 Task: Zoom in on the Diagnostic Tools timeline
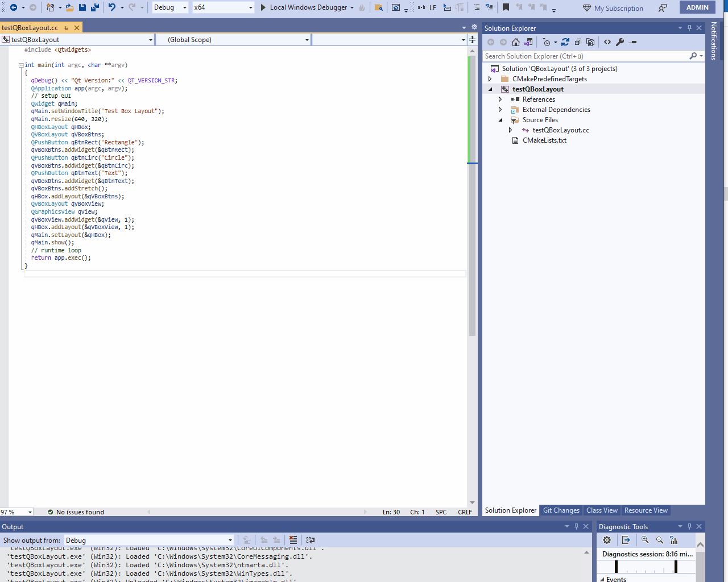pos(645,540)
